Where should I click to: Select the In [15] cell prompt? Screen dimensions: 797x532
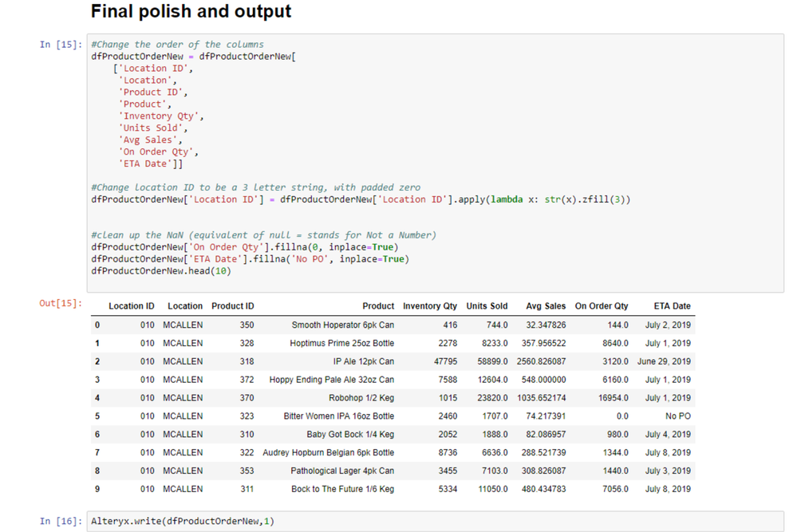pyautogui.click(x=61, y=45)
